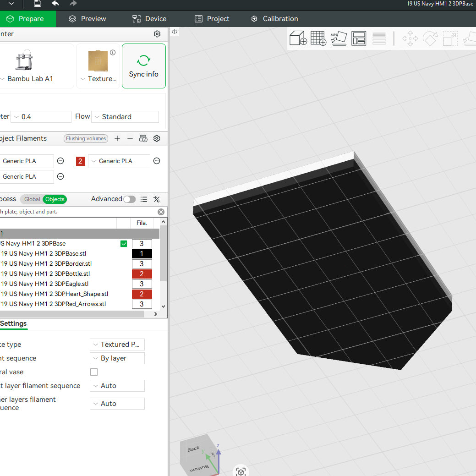The image size is (476, 476).
Task: Uncheck the green checkbox for 3DPBase object
Action: (124, 244)
